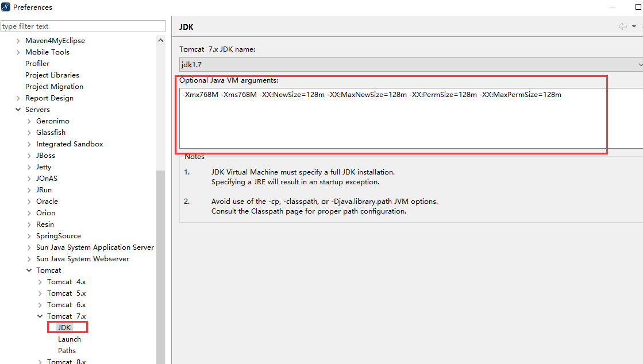Select Tomcat 4.x in the tree

pos(66,281)
